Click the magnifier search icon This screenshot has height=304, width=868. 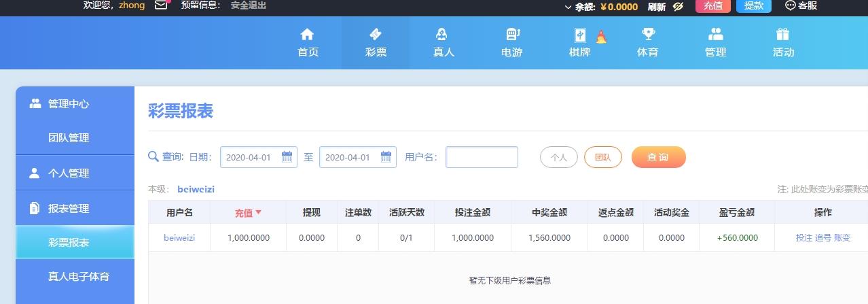point(153,156)
